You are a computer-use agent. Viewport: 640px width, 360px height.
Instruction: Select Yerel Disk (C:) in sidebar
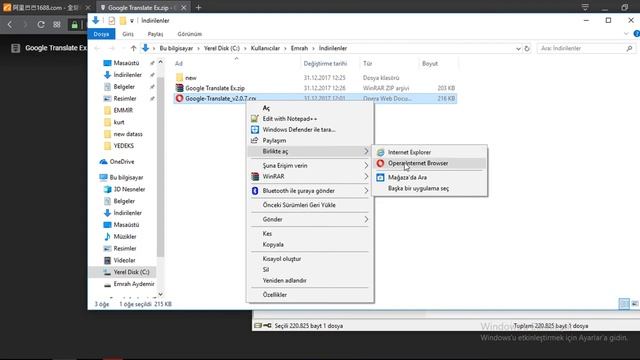pyautogui.click(x=131, y=272)
